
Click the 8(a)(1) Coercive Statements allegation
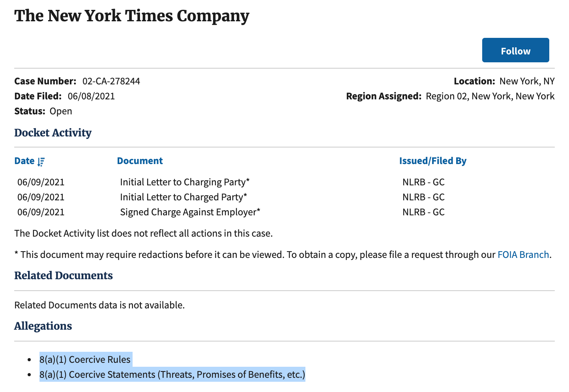pos(172,375)
